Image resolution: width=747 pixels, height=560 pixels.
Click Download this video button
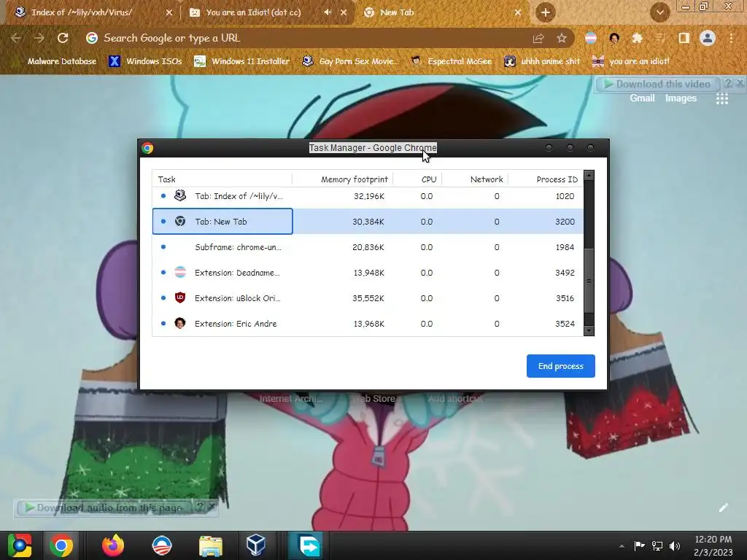(657, 84)
